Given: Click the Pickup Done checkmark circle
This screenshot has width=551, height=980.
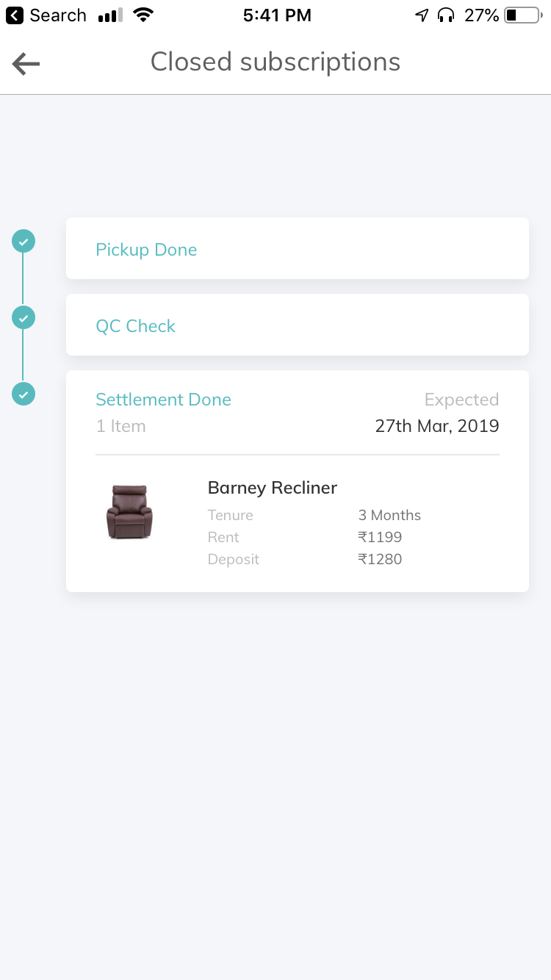Looking at the screenshot, I should [x=24, y=241].
